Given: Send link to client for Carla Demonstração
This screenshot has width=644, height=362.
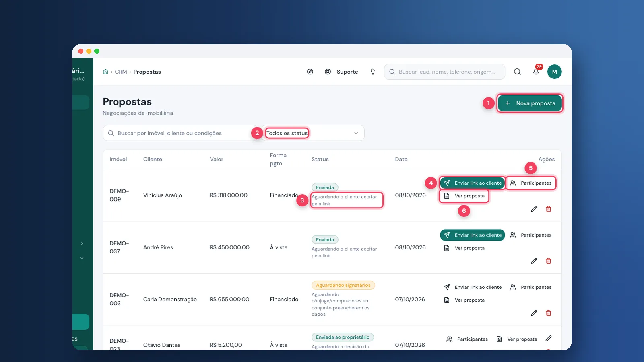Looking at the screenshot, I should click(x=473, y=287).
